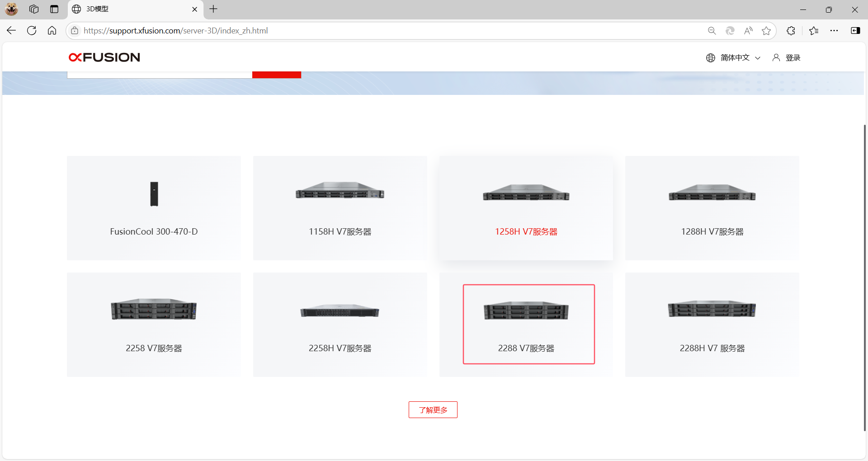Click the page vertical scrollbar
Viewport: 868px width, 461px height.
click(864, 278)
